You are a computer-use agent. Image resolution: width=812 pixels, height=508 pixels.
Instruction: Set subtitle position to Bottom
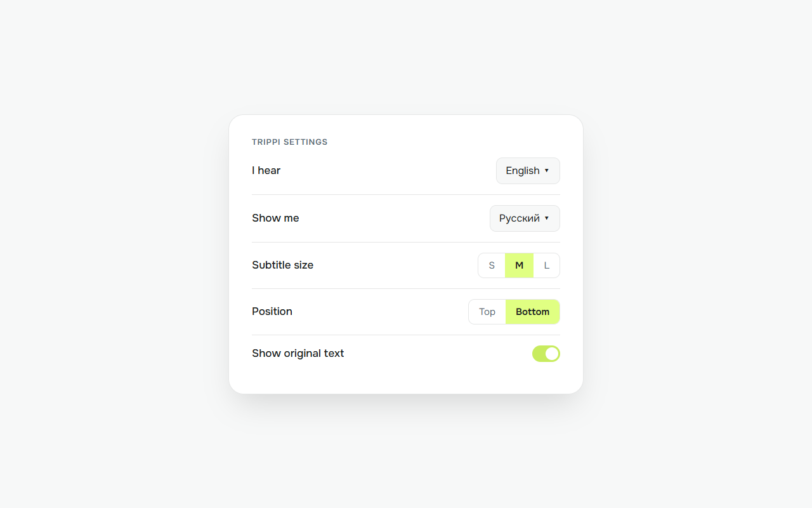point(533,312)
